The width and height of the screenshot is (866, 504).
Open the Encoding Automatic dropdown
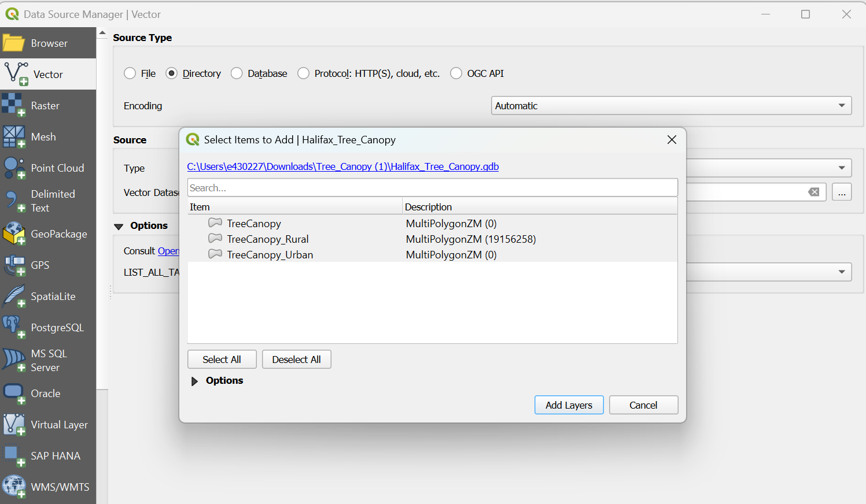point(671,106)
